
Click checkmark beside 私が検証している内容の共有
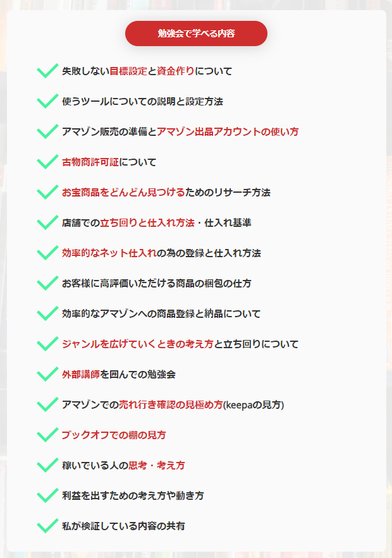pos(47,526)
